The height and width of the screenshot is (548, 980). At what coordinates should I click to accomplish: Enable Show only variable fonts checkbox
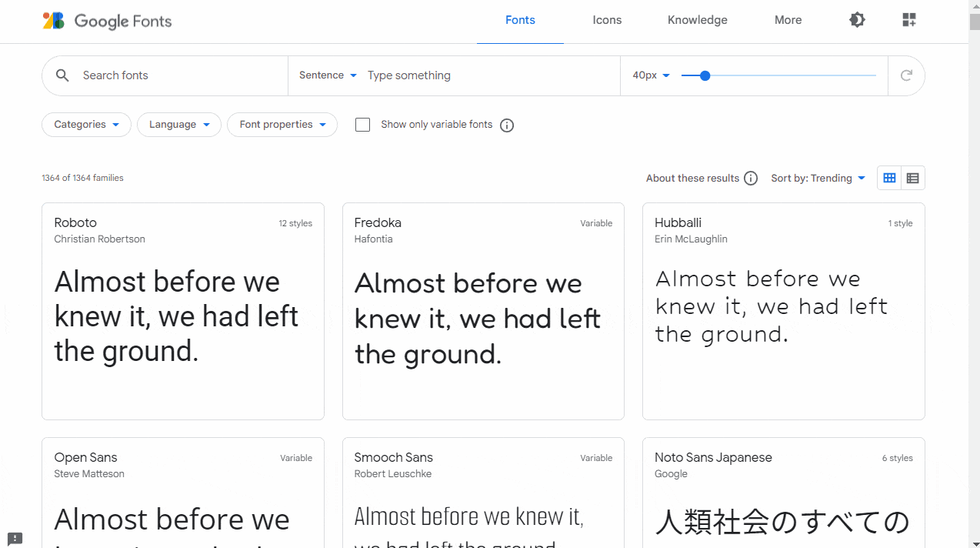point(363,125)
